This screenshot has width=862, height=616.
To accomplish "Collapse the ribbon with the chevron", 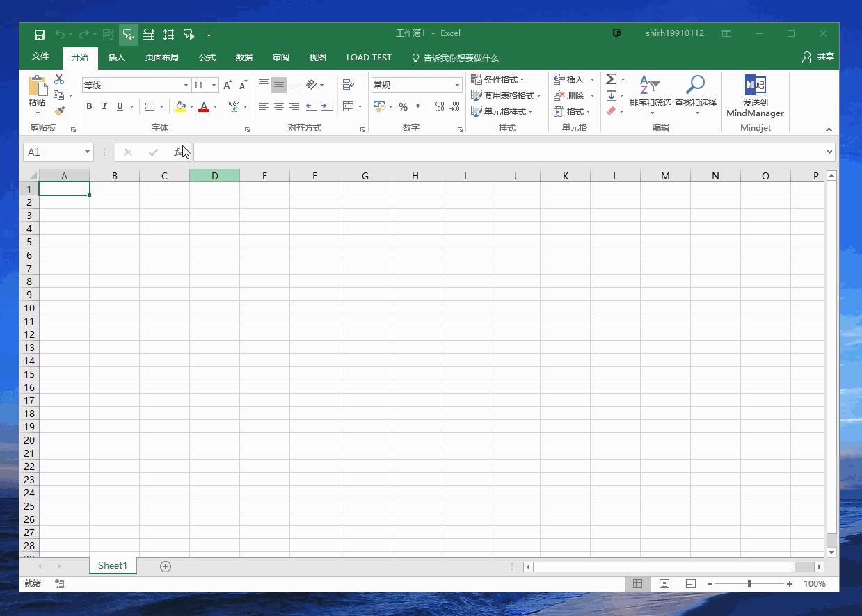I will coord(829,129).
